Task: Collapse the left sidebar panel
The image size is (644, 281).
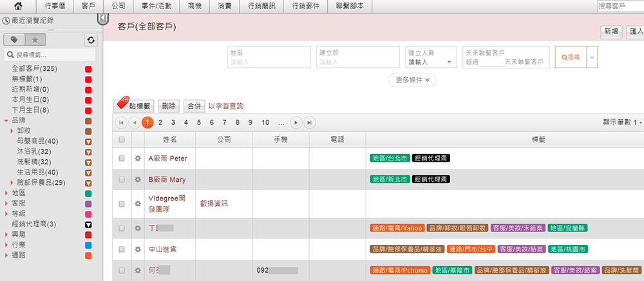Action: (x=103, y=18)
